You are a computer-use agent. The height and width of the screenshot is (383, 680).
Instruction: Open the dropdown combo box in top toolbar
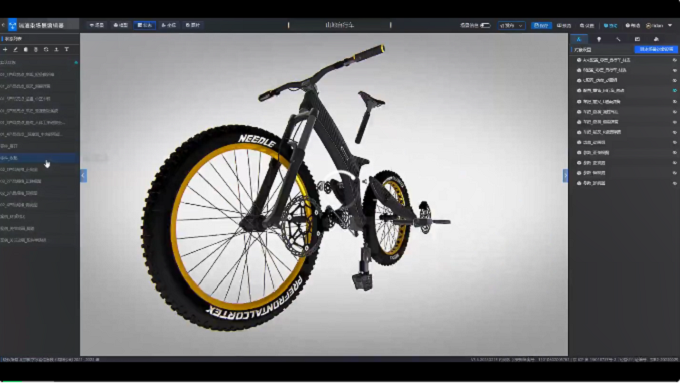[x=511, y=25]
